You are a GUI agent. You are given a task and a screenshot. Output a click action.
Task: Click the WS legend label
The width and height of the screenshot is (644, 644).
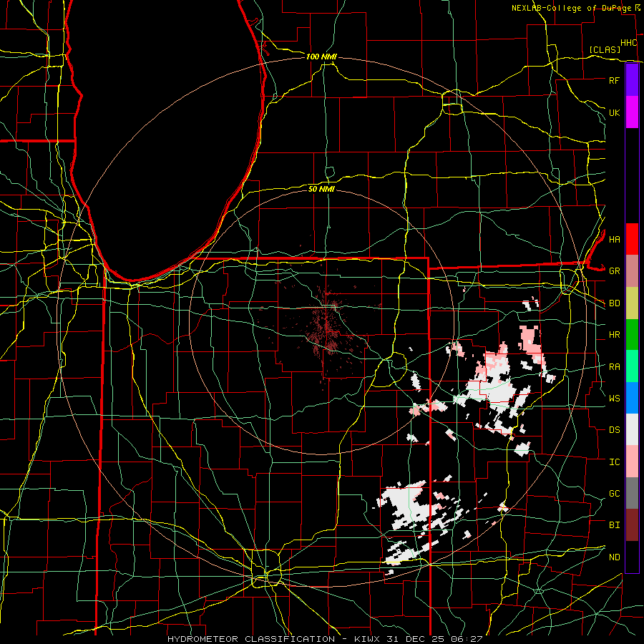[x=615, y=399]
